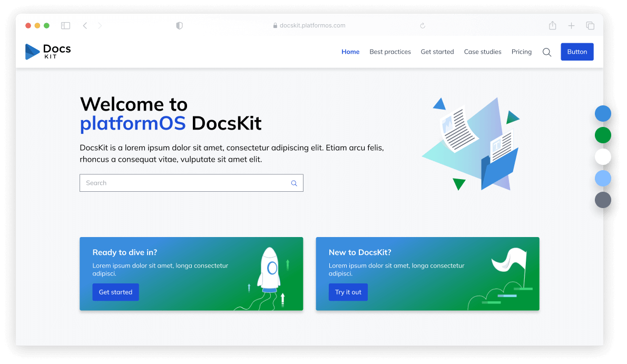Click the Get started card button
Viewport: 627px width, 364px height.
coord(115,292)
